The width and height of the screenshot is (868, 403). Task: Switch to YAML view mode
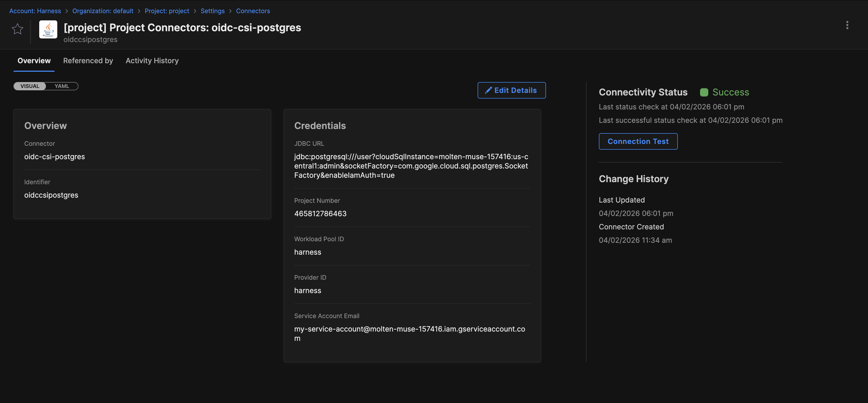62,86
